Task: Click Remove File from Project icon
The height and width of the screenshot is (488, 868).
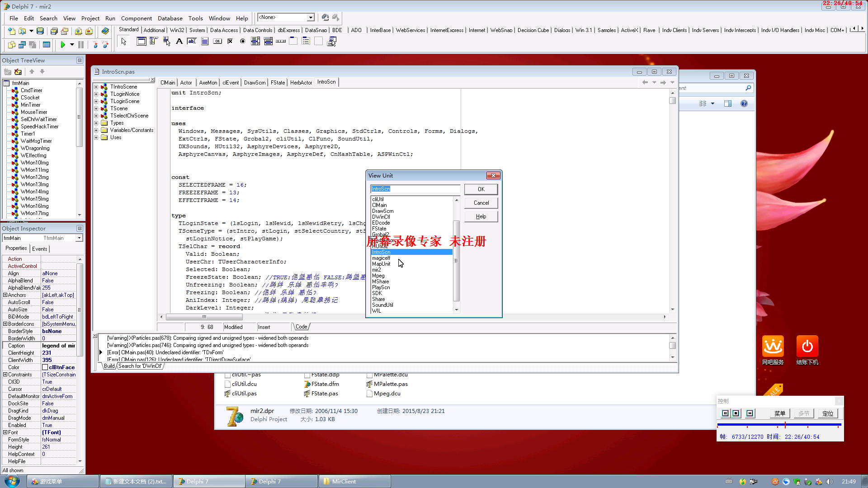Action: point(89,31)
